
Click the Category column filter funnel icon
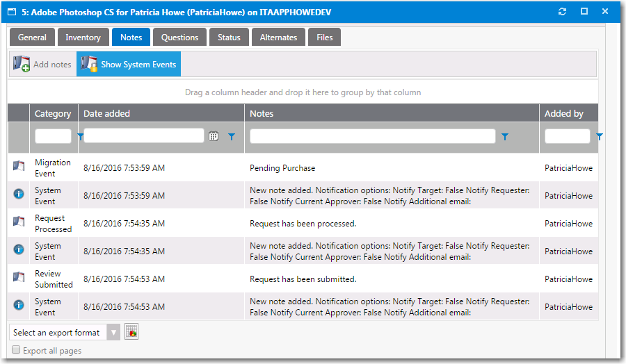80,137
